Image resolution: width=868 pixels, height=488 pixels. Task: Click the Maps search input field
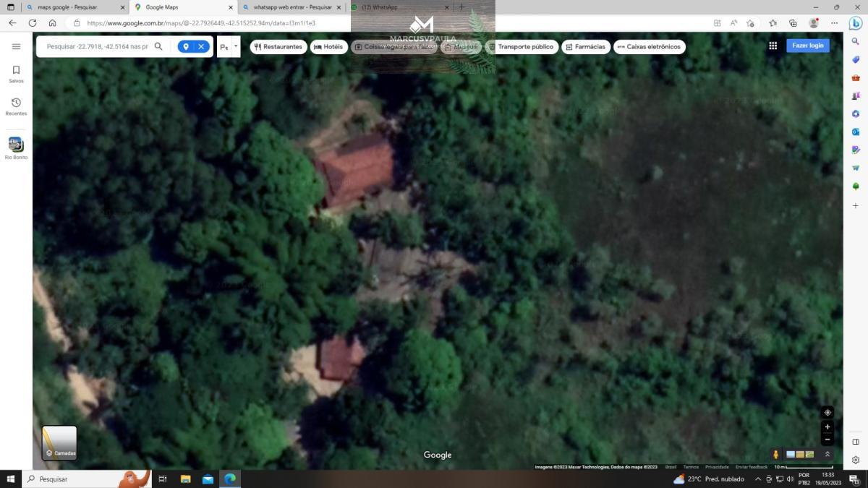click(x=97, y=46)
